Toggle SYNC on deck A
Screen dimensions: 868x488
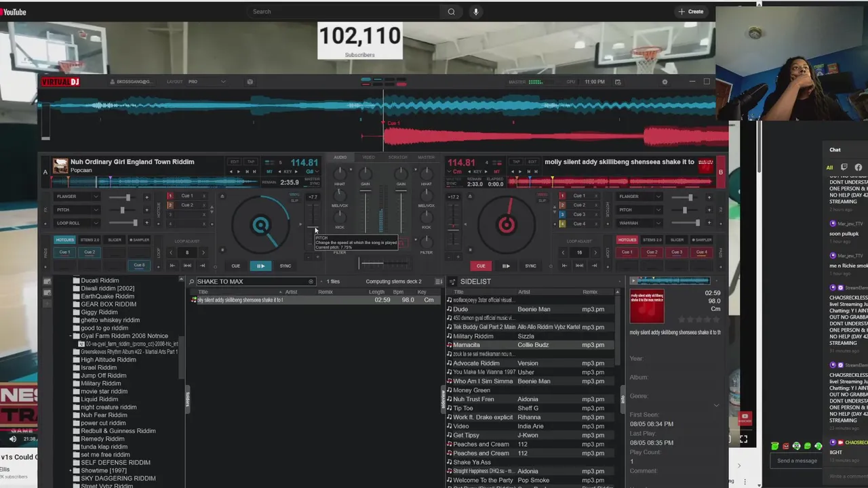(285, 266)
